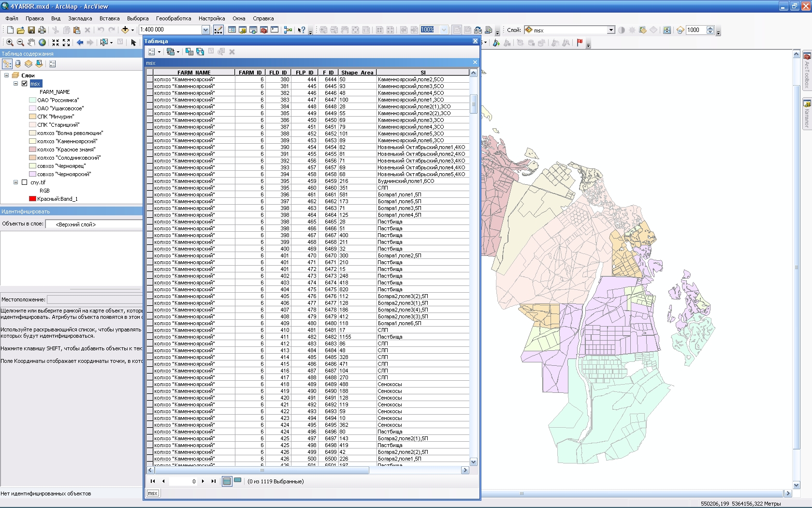
Task: Uncheck the msx layer visibility checkbox
Action: (x=25, y=84)
